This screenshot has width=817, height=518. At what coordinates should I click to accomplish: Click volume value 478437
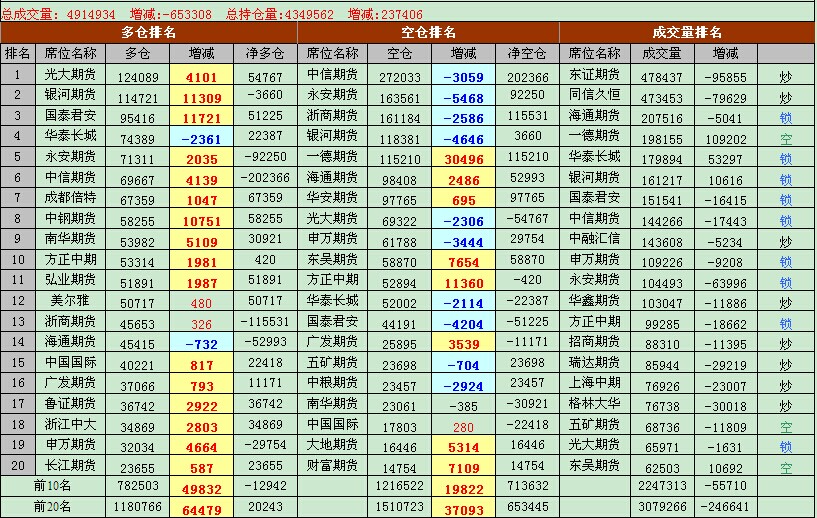661,78
